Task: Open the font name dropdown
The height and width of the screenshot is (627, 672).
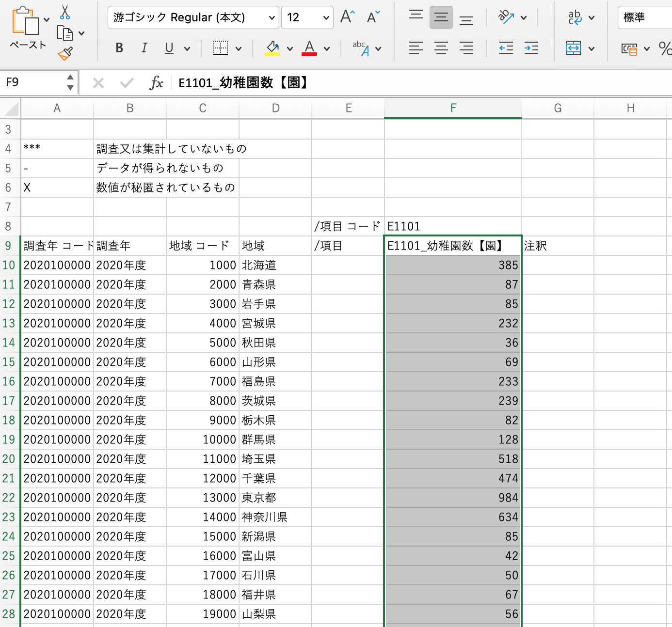Action: [272, 18]
